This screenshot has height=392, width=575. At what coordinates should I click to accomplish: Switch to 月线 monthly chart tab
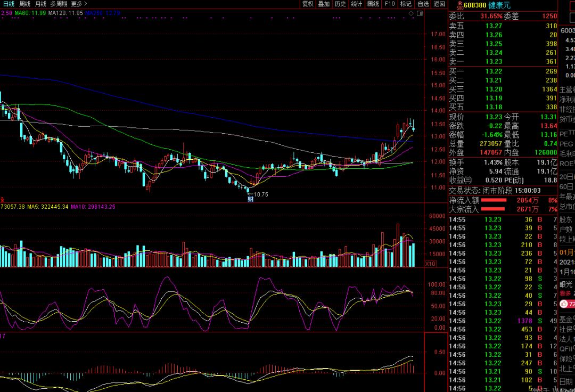[x=41, y=4]
